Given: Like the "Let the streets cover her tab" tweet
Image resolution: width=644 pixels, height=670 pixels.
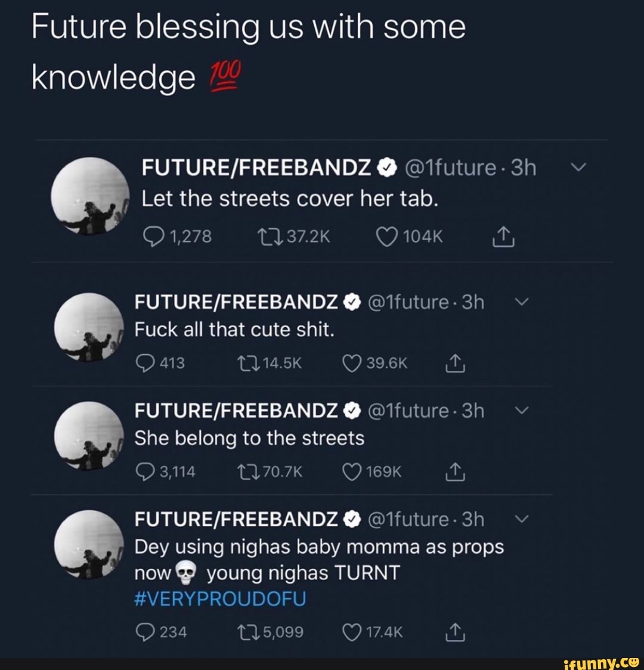Looking at the screenshot, I should click(x=386, y=238).
